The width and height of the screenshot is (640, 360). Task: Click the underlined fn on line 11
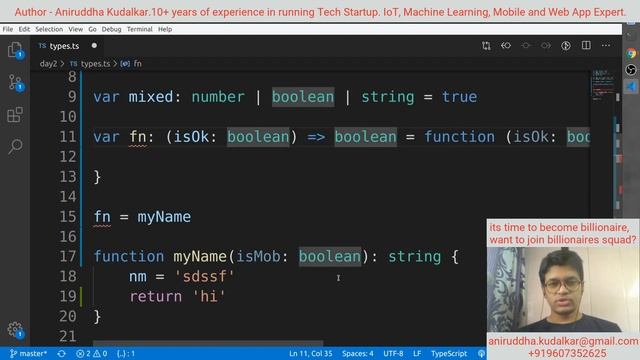point(138,137)
